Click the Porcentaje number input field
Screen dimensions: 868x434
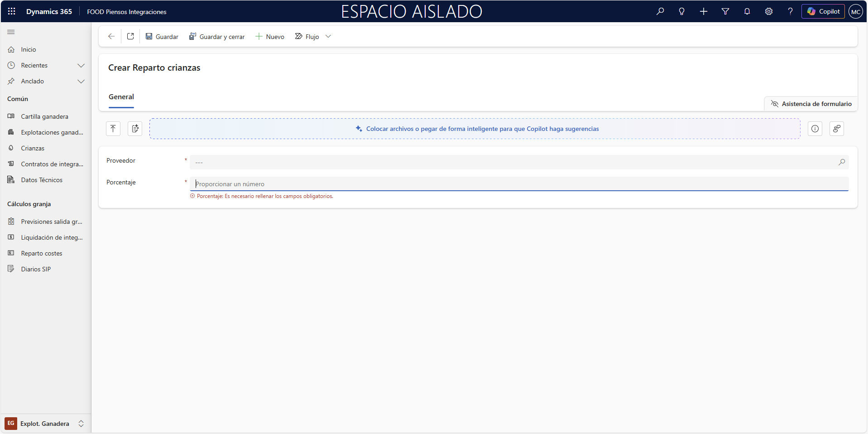[519, 184]
